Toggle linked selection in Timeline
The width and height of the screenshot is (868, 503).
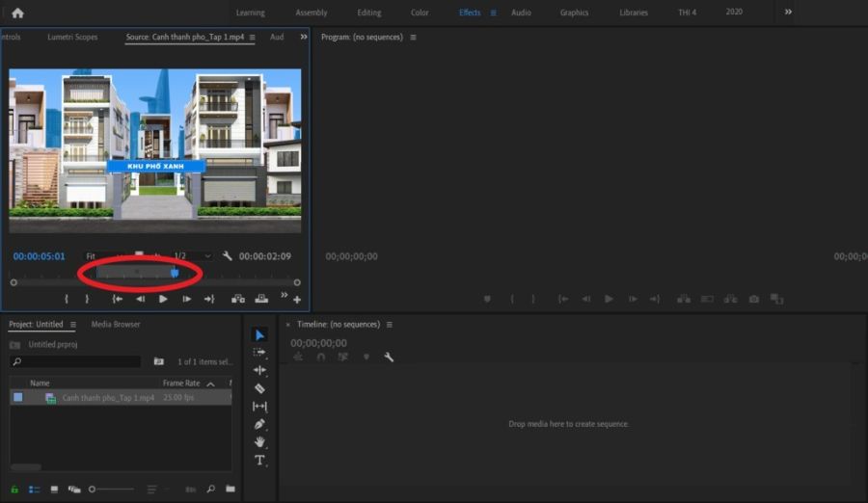(x=343, y=357)
